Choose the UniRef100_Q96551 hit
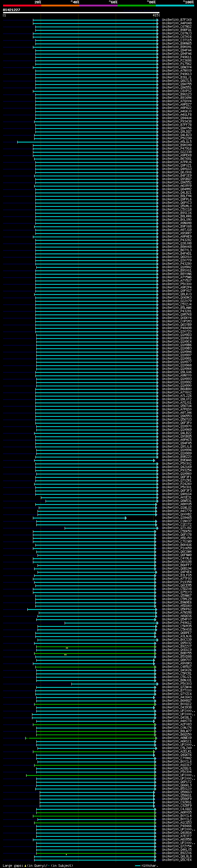This screenshot has width=197, height=868. coord(177,88)
